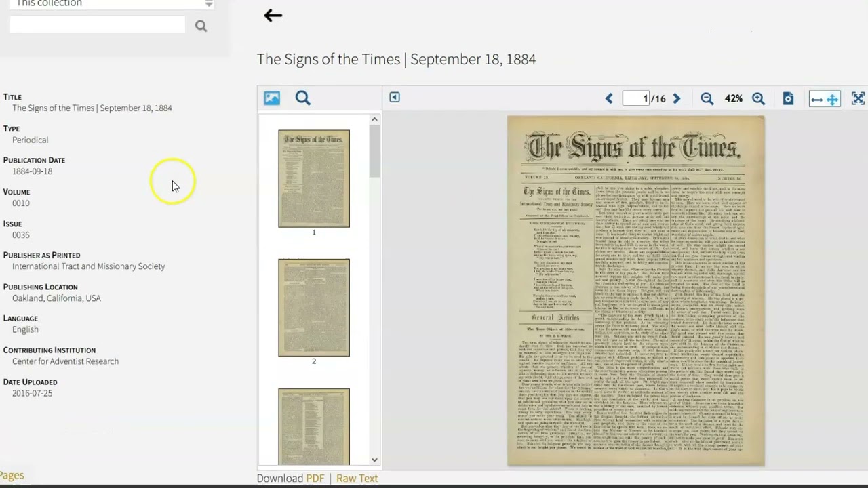
Task: Select page 2 thumbnail
Action: 314,308
